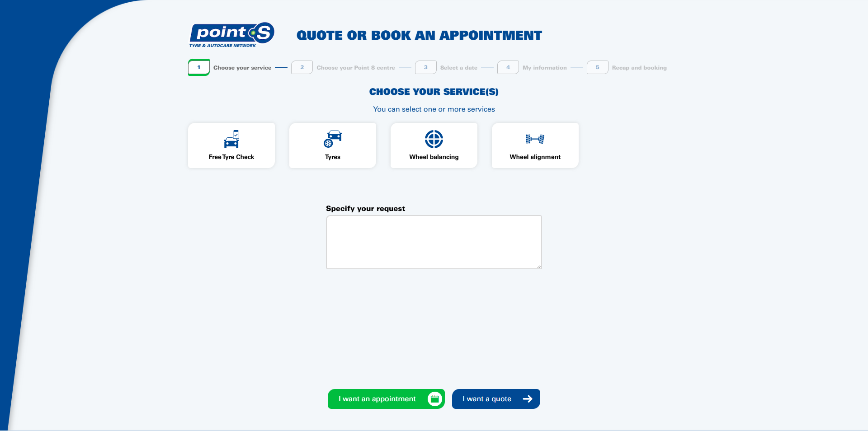Click the text area resize handle
The height and width of the screenshot is (431, 868).
point(539,267)
